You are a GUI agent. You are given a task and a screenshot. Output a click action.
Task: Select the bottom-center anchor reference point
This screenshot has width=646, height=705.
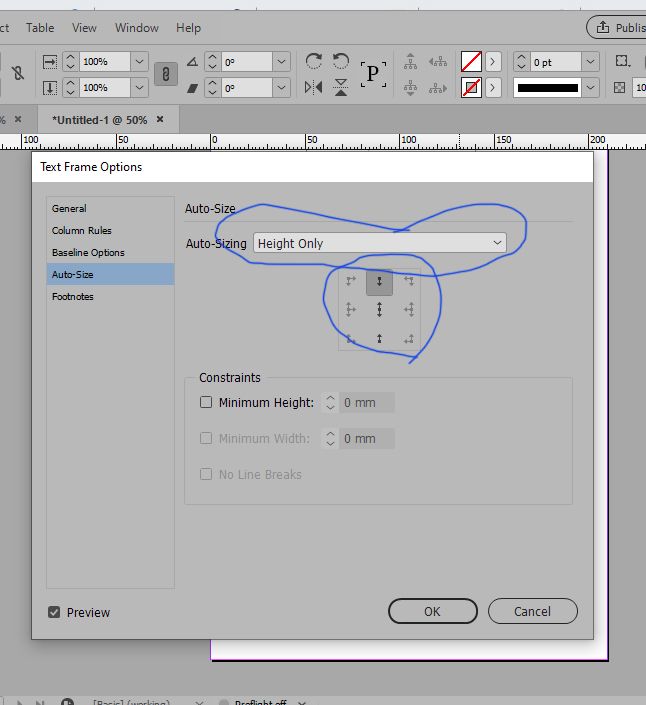pos(379,339)
